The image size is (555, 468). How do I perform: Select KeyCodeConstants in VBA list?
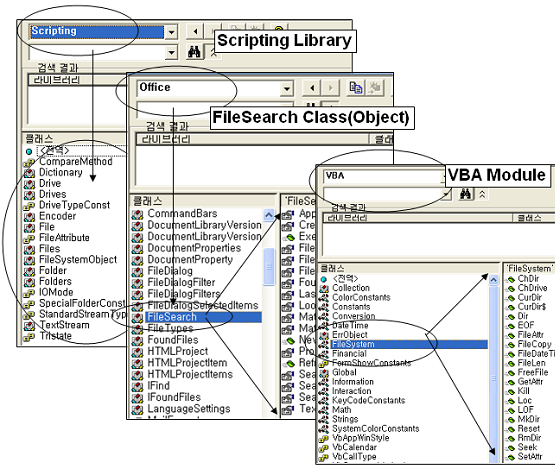(x=368, y=401)
